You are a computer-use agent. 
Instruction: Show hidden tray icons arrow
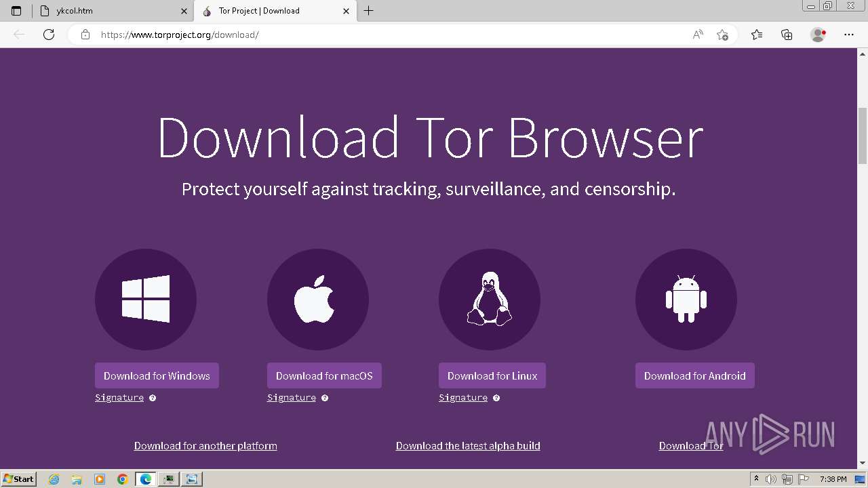click(x=757, y=479)
